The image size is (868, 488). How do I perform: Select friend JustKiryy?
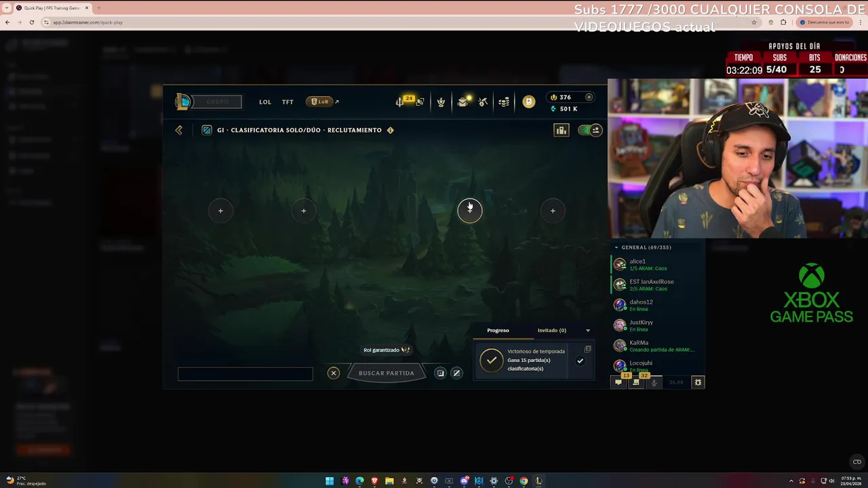point(658,325)
